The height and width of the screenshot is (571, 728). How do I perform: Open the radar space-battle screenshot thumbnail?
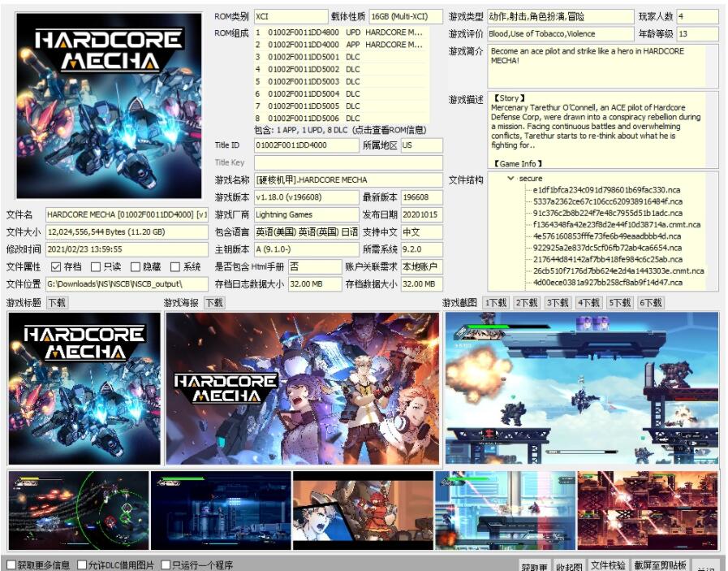[79, 510]
